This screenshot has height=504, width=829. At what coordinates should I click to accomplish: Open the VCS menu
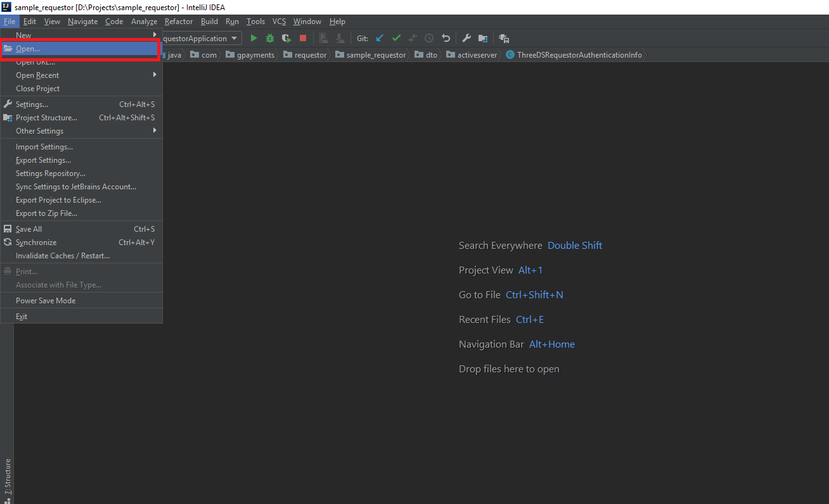point(279,22)
